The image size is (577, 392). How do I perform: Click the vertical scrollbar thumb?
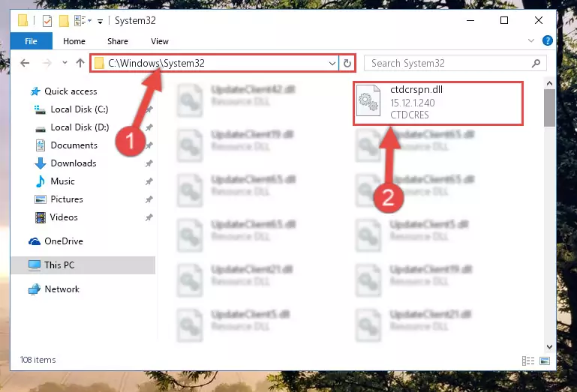click(x=549, y=108)
